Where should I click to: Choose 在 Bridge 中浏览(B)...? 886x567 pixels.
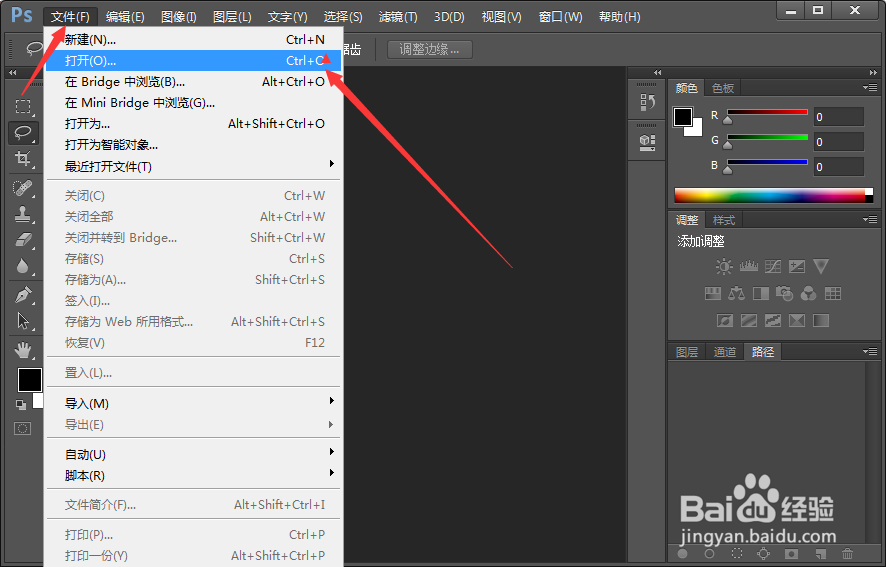tap(193, 81)
